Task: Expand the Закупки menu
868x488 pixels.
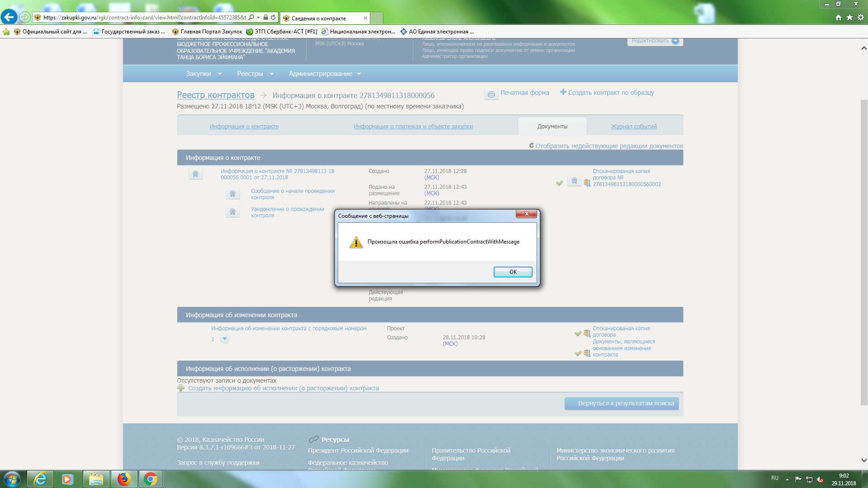Action: 203,74
